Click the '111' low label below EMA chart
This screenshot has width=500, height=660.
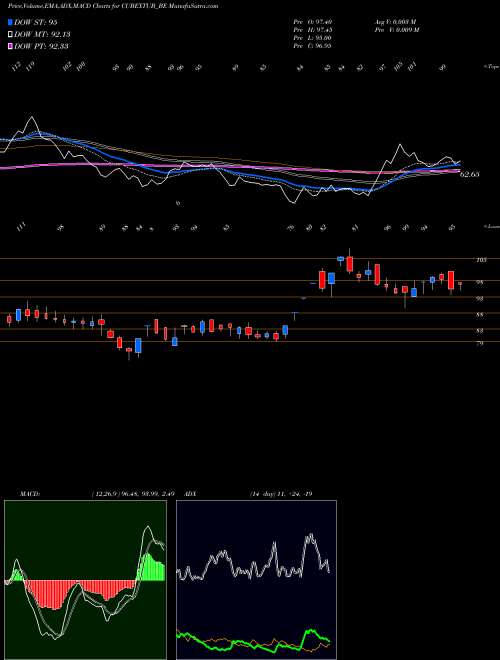(x=22, y=227)
